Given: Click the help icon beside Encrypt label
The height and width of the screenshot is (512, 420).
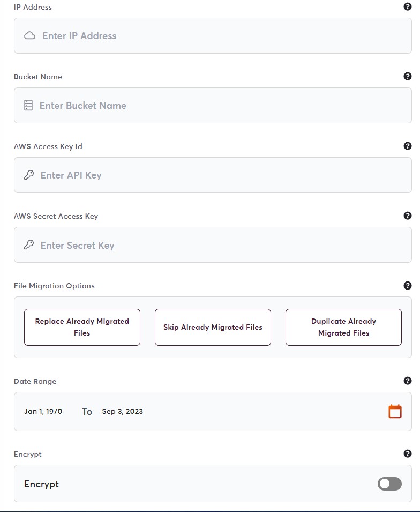Looking at the screenshot, I should [407, 454].
